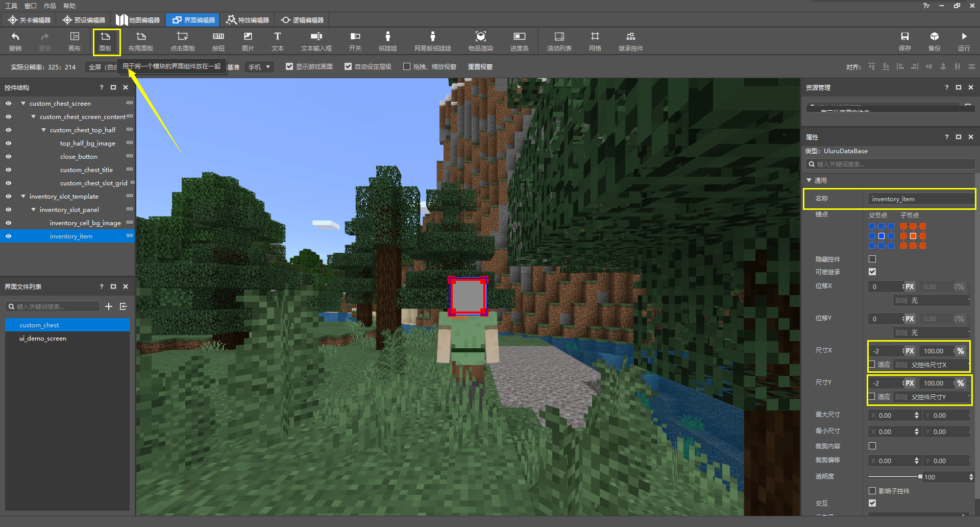980x527 pixels.
Task: Enable 拖拽、缩放视窗 checkbox
Action: tap(407, 66)
